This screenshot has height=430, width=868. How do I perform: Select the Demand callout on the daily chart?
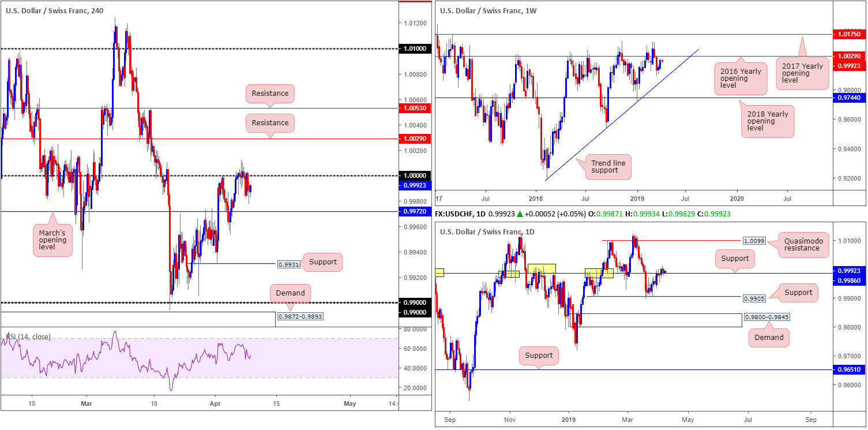point(769,337)
